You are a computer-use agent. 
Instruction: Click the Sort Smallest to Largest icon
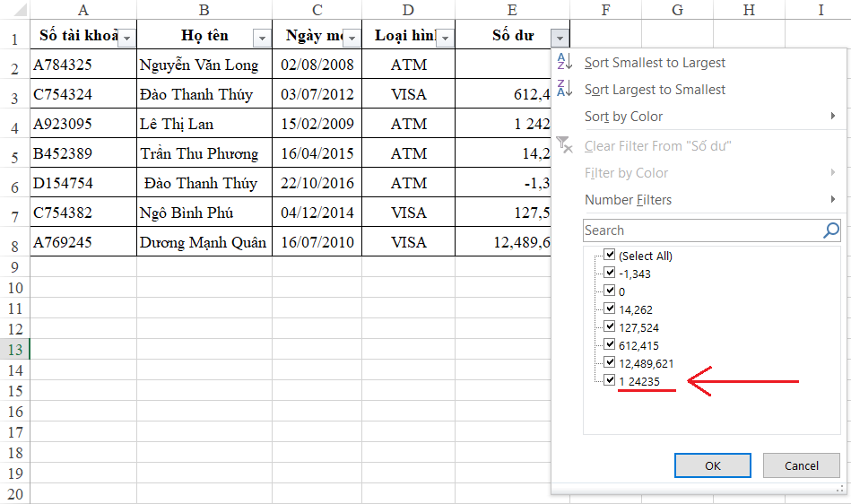tap(564, 63)
